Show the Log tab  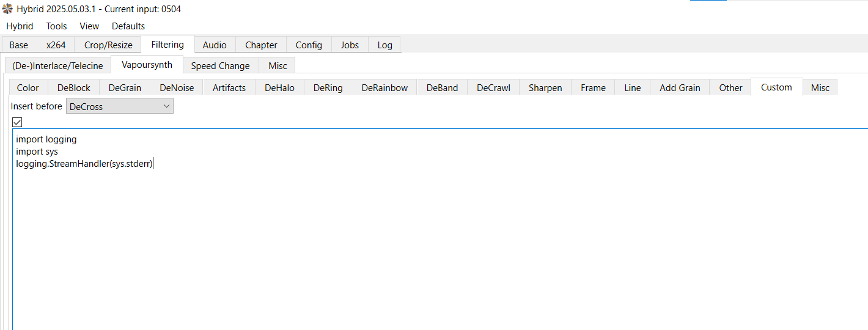[x=384, y=45]
